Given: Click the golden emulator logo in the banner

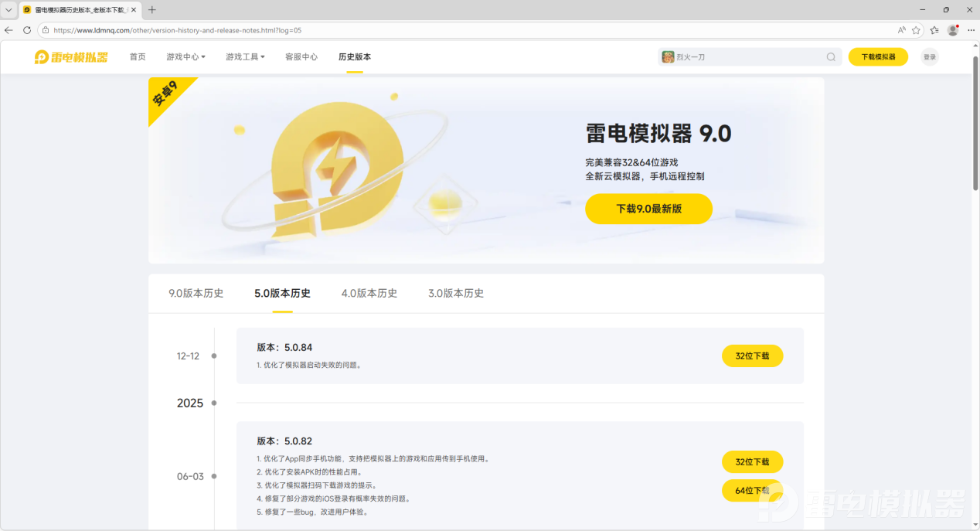Looking at the screenshot, I should click(x=339, y=171).
